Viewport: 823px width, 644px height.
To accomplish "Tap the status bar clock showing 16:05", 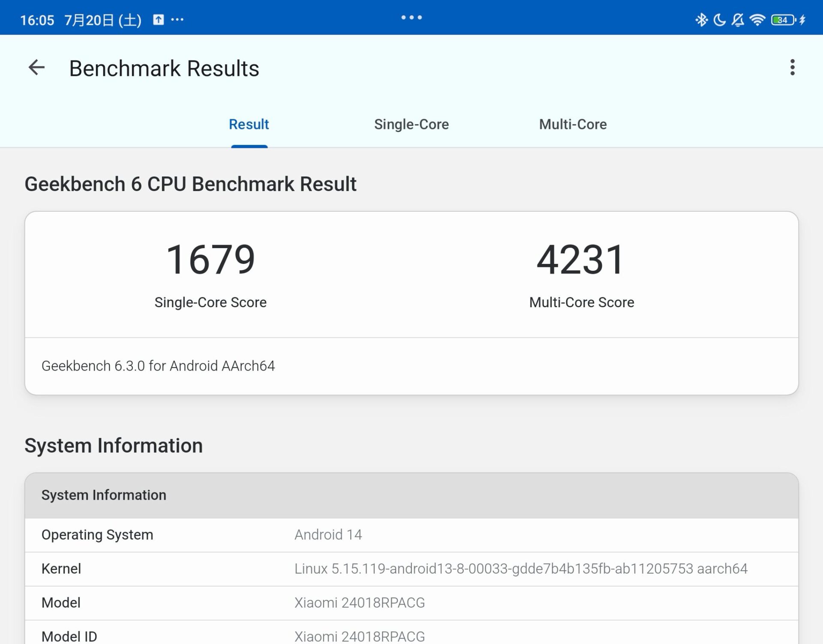I will (37, 20).
